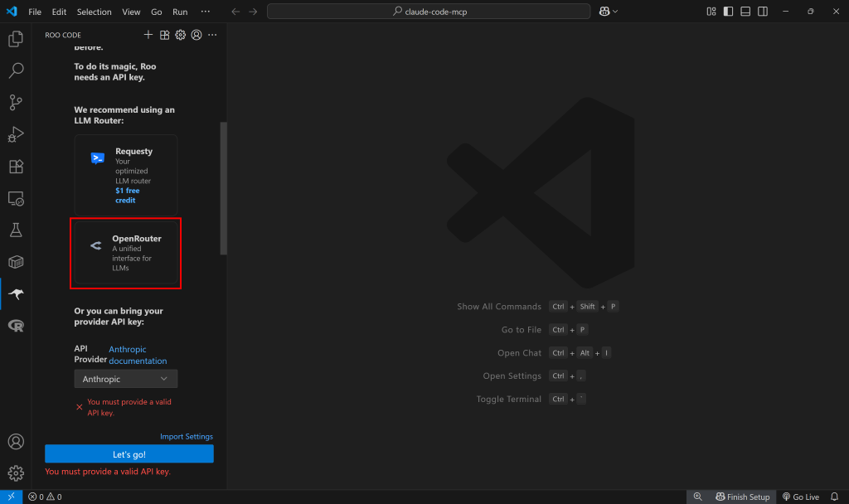Open Roo Code settings gear in panel header

[180, 34]
